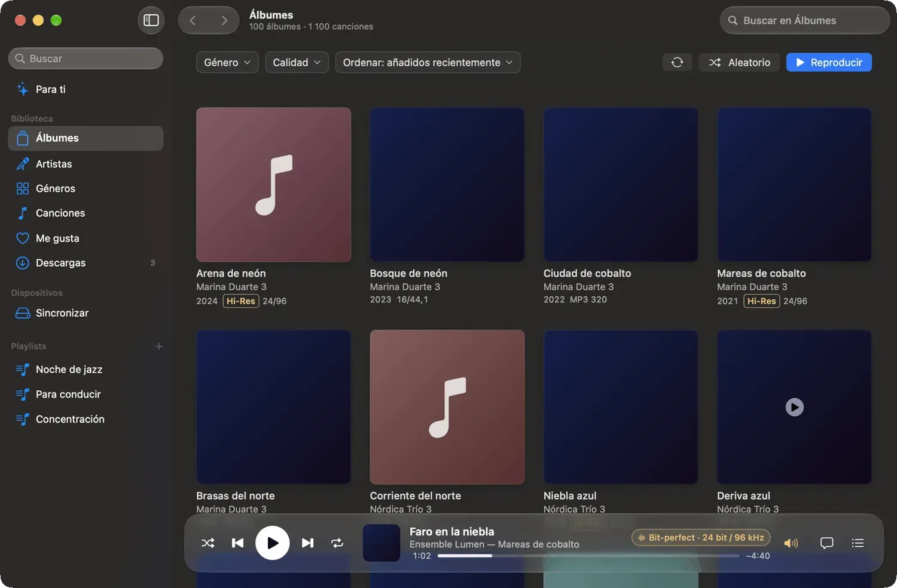Open the Ordenar sort dropdown

[x=428, y=62]
